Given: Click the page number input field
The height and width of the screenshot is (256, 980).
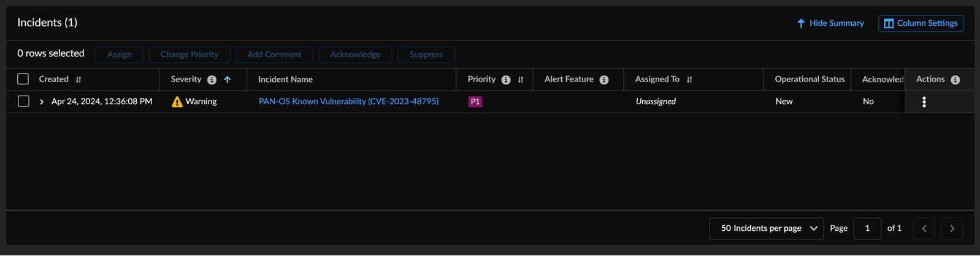Looking at the screenshot, I should (x=867, y=228).
